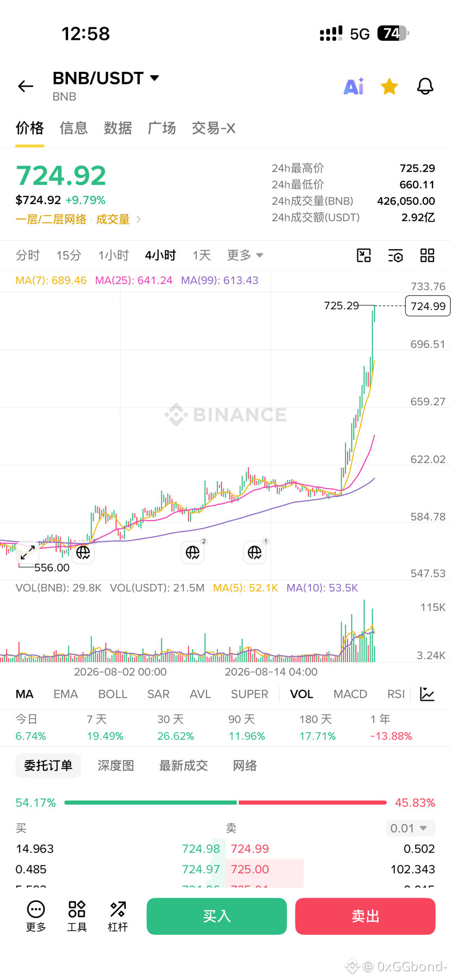Open the leftmost news globe marker
Image resolution: width=451 pixels, height=980 pixels.
click(x=83, y=553)
